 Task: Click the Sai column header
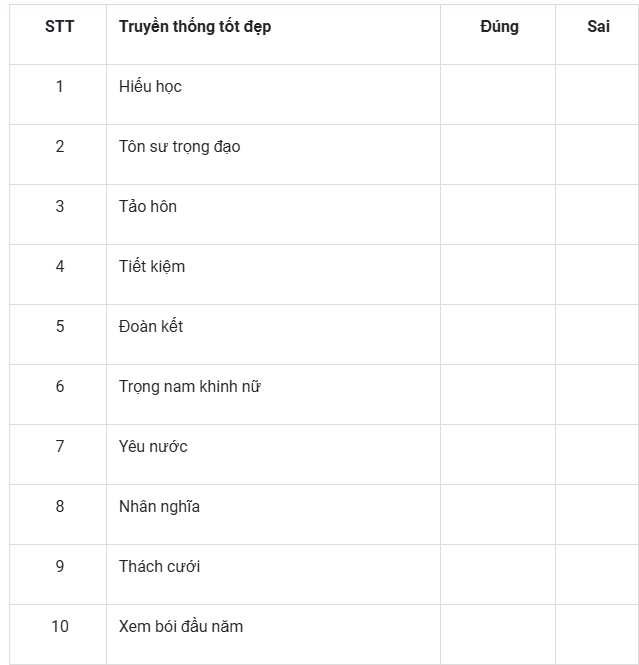click(x=597, y=35)
